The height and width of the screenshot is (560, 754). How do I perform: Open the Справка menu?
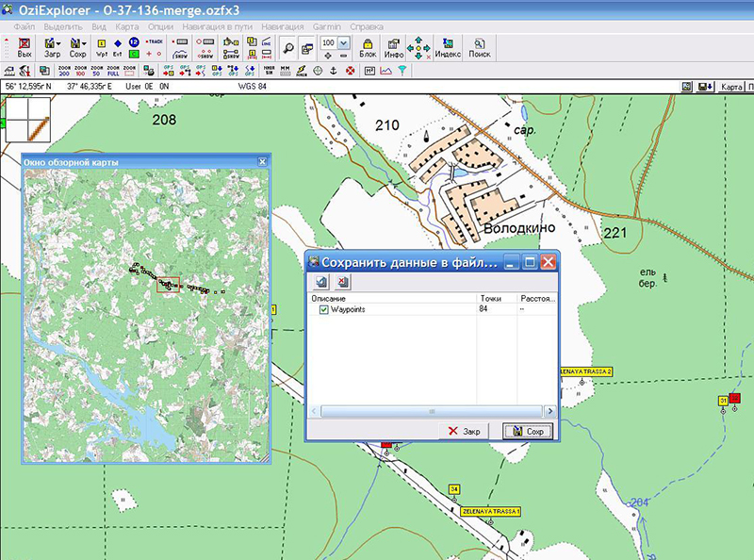point(367,26)
